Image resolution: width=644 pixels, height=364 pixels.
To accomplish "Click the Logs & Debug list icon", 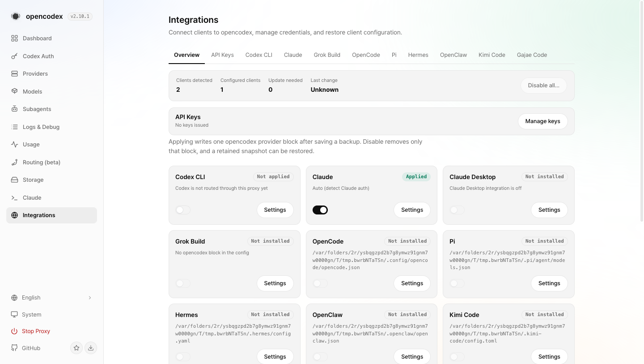I will 14,127.
